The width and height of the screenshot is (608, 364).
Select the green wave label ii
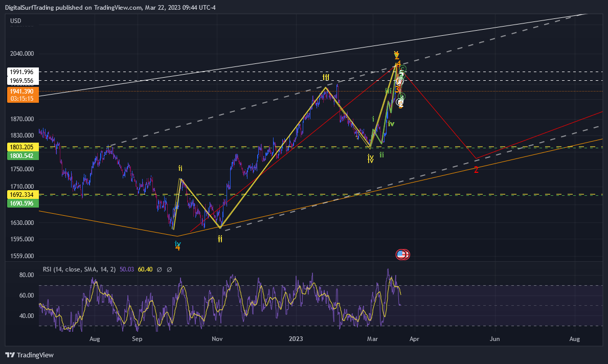tap(381, 155)
